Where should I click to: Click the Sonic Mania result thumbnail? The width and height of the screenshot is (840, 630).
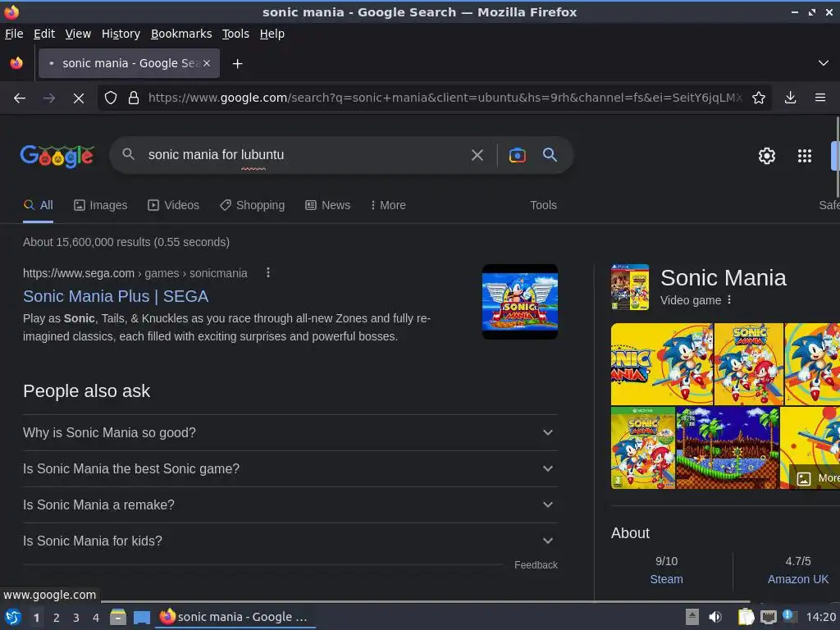pos(519,302)
